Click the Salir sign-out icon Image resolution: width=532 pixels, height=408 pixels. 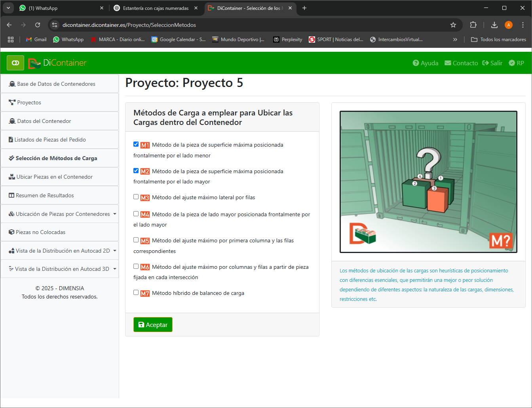(485, 63)
